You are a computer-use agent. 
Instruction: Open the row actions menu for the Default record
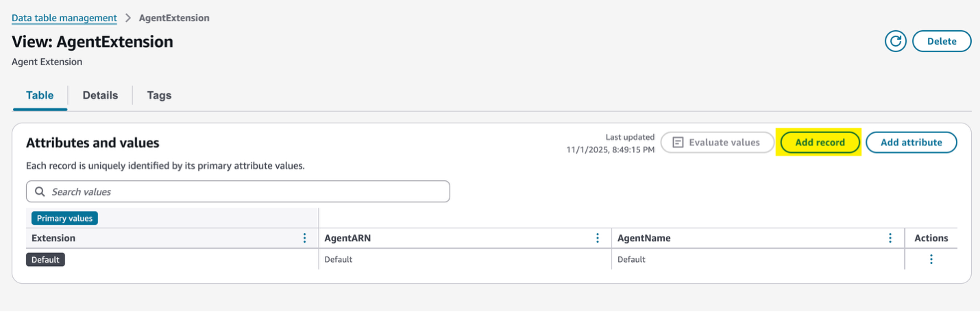pos(931,259)
